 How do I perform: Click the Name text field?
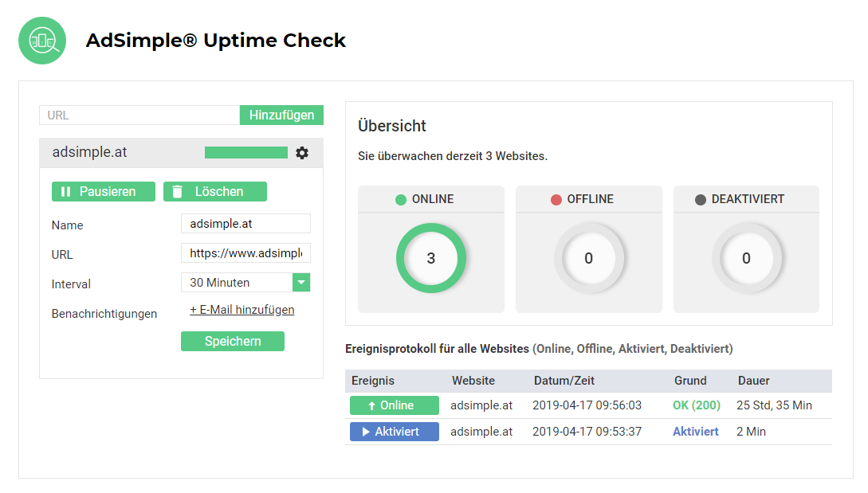tap(245, 224)
